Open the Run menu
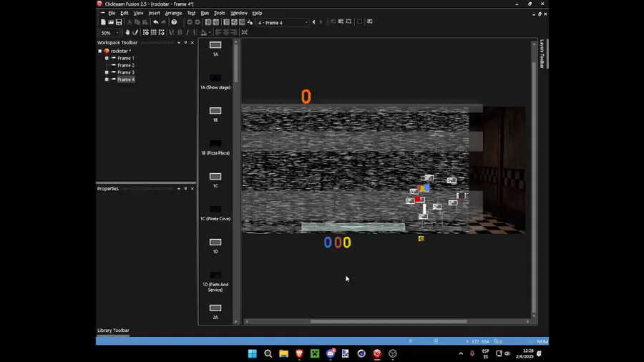 205,13
